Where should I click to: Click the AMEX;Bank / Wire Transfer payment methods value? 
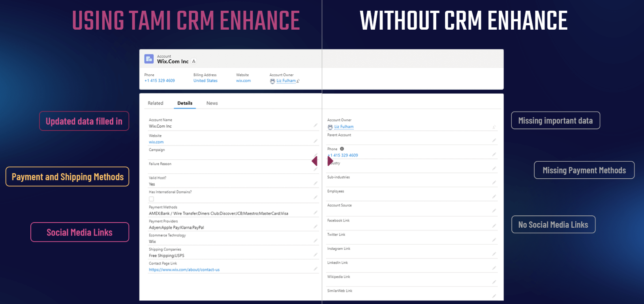point(218,213)
